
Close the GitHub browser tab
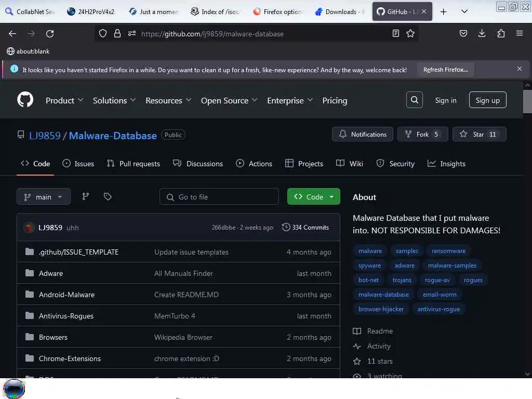coord(424,11)
